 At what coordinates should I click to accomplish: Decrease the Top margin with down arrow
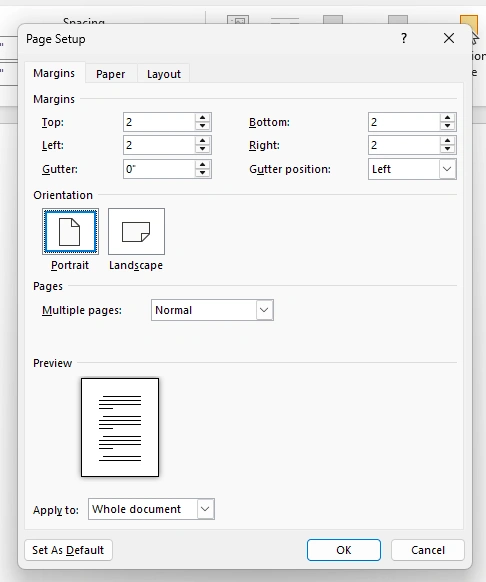[202, 126]
